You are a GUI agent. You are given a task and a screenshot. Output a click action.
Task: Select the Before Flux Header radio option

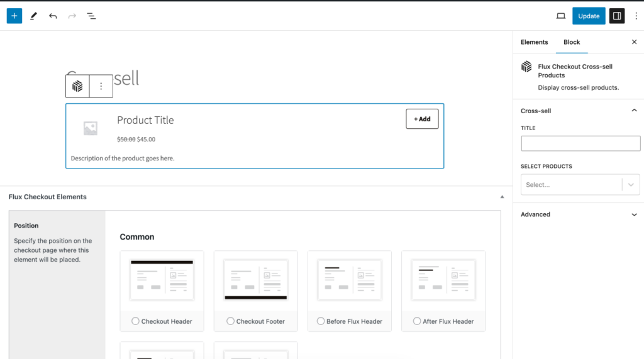pos(321,321)
